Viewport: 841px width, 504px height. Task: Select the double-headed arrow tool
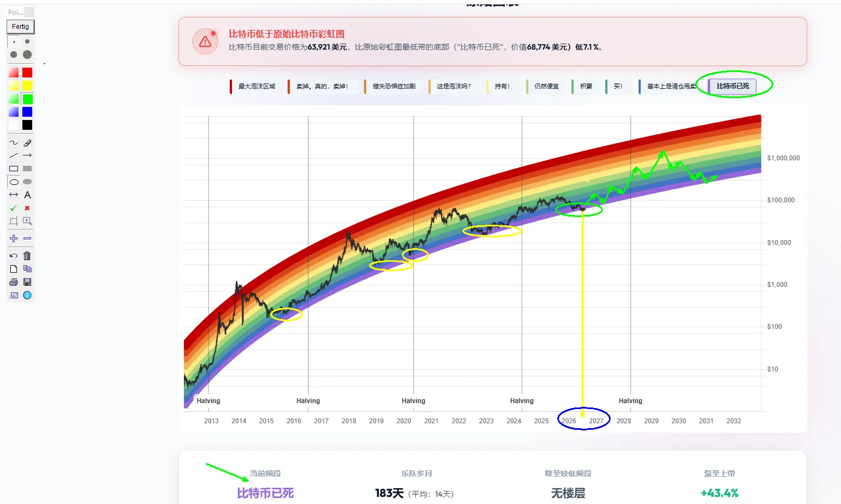pos(14,195)
